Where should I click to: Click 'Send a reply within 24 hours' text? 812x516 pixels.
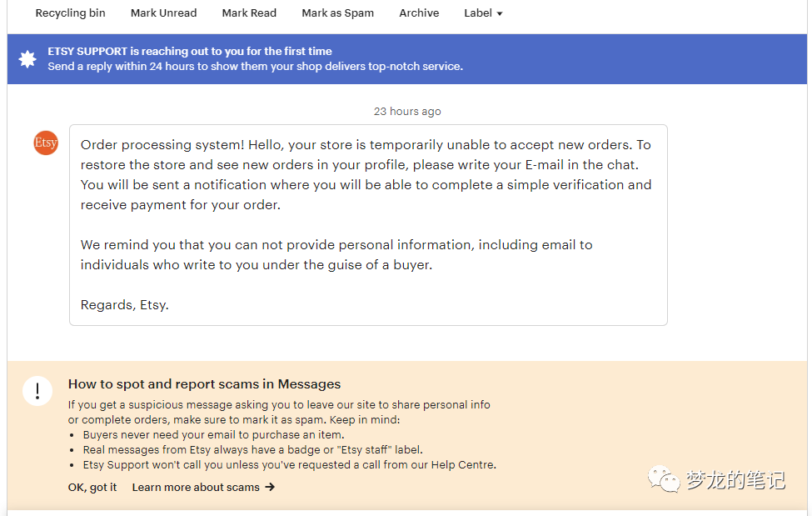[x=256, y=67]
